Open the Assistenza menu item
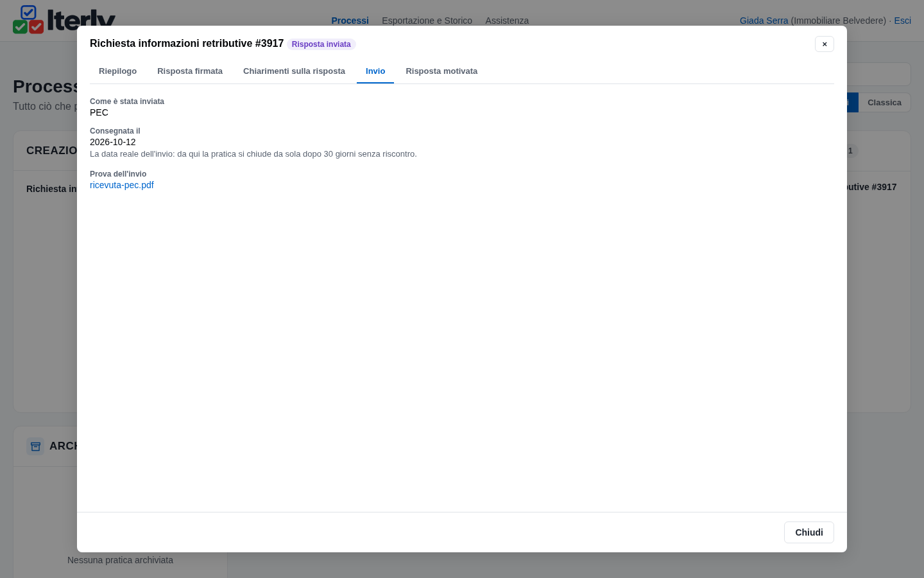Viewport: 924px width, 578px height. pos(507,21)
